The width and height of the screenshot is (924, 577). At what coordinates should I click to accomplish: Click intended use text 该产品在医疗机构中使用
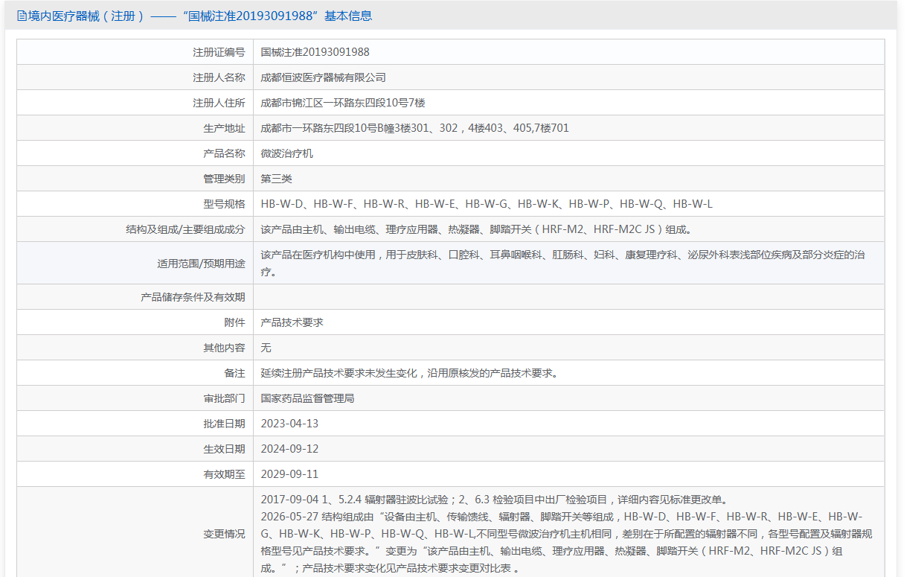(x=562, y=263)
